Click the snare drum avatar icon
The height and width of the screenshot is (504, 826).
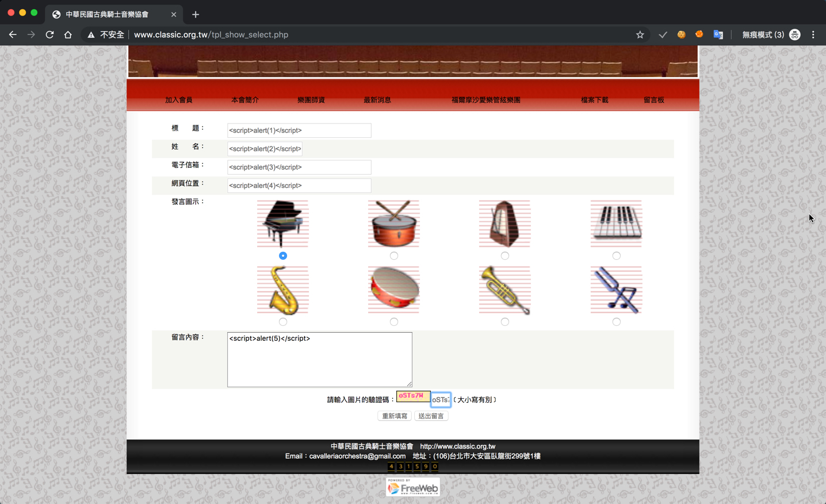tap(394, 224)
